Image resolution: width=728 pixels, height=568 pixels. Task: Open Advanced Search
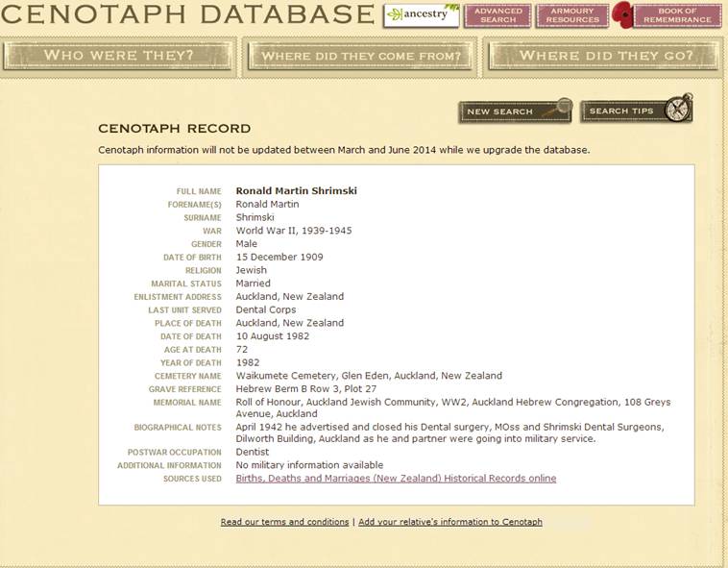pos(497,15)
